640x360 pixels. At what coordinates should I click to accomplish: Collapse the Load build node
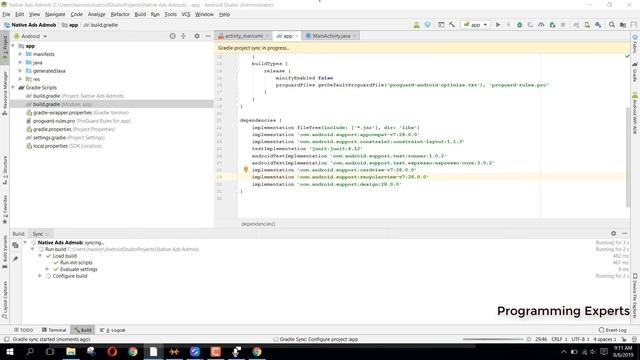pyautogui.click(x=40, y=256)
